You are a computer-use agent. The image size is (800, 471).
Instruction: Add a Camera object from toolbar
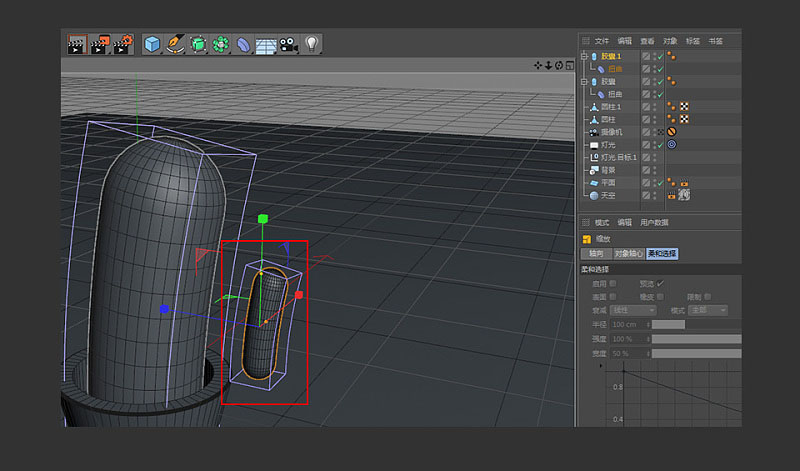[288, 44]
